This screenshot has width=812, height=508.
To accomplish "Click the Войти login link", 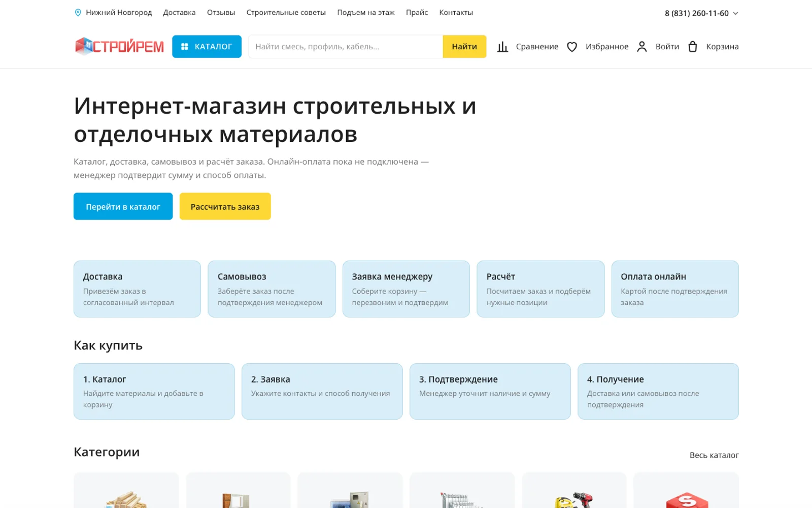I will pos(667,47).
